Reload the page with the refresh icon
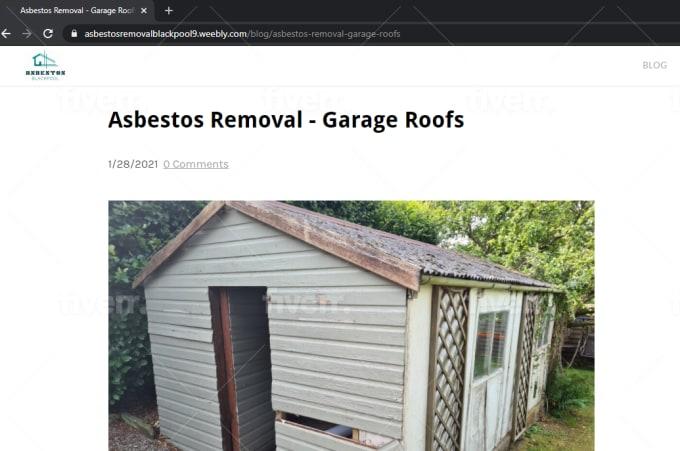 (48, 33)
